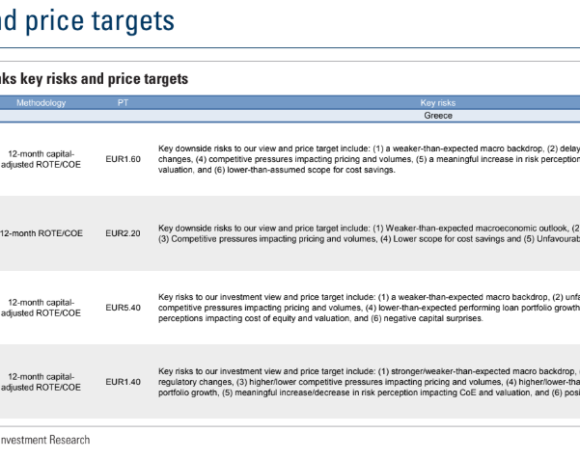Image resolution: width=580 pixels, height=460 pixels.
Task: Click methodology cell beside EUR1.60
Action: pyautogui.click(x=41, y=159)
